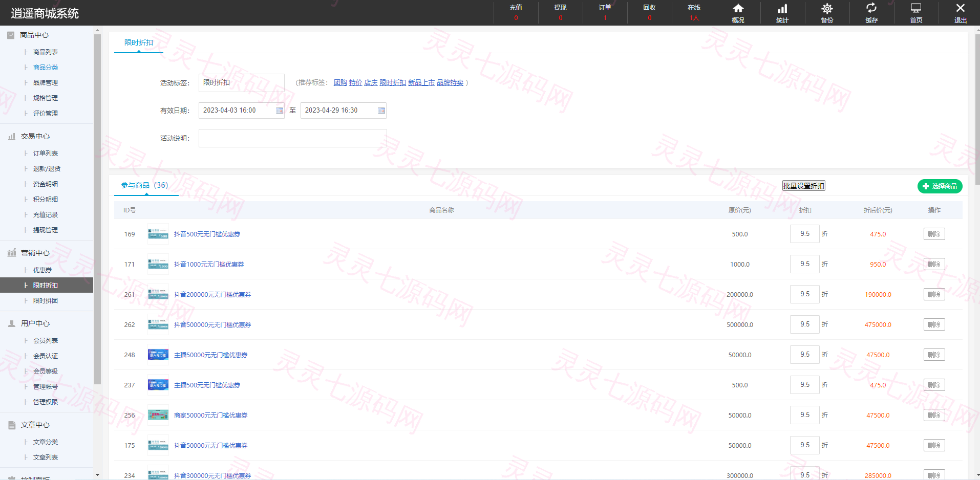Open 会员列表 in the sidebar
Image resolution: width=980 pixels, height=480 pixels.
46,340
